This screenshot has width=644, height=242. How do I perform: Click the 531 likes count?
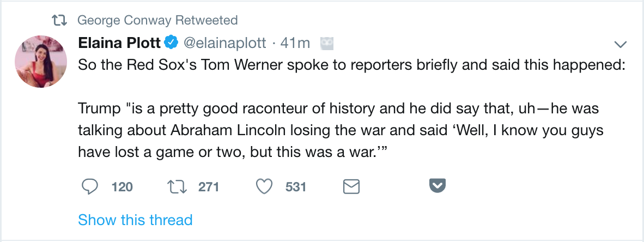tap(296, 187)
